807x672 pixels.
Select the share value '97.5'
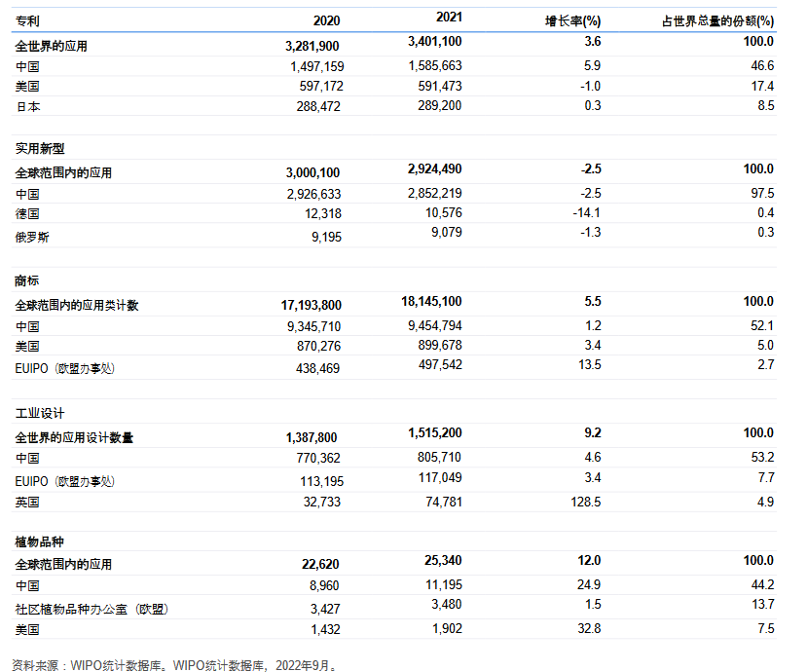(763, 193)
